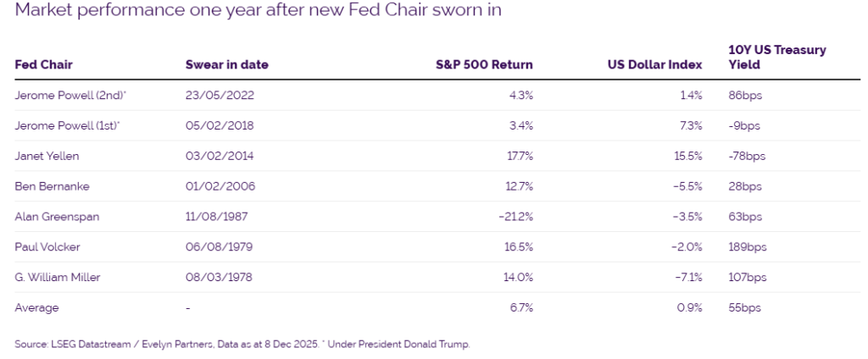This screenshot has height=359, width=868.
Task: Click the swear in date 23/05/2022
Action: (220, 96)
